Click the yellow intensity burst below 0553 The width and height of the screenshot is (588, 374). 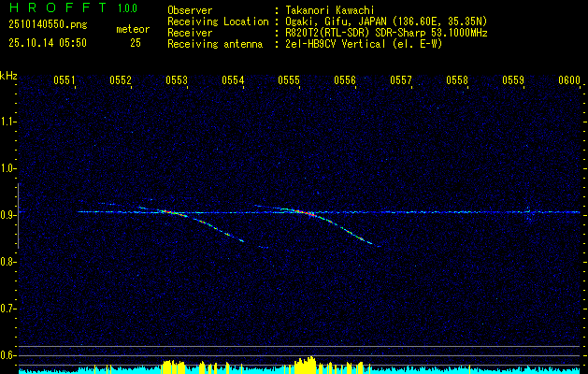click(x=173, y=367)
